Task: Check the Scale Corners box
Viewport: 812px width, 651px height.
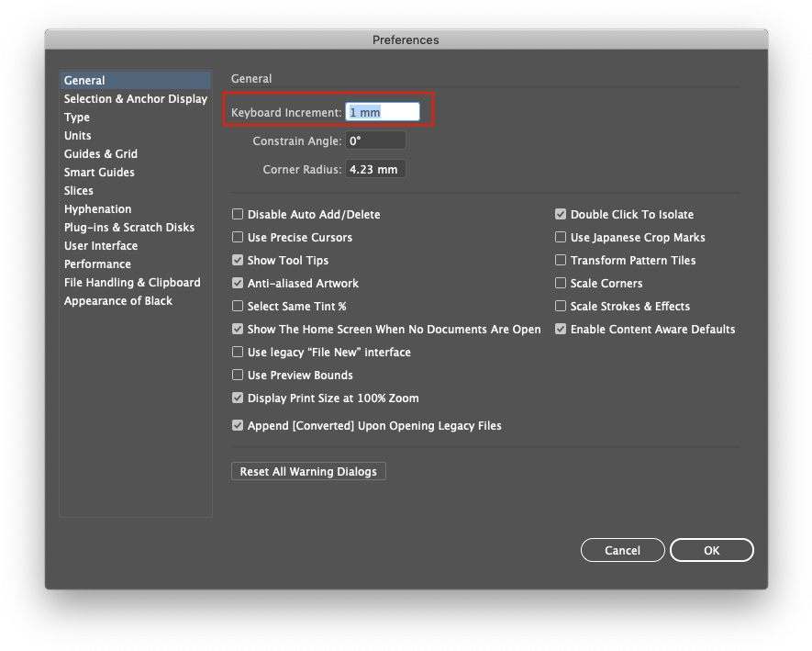Action: [561, 283]
